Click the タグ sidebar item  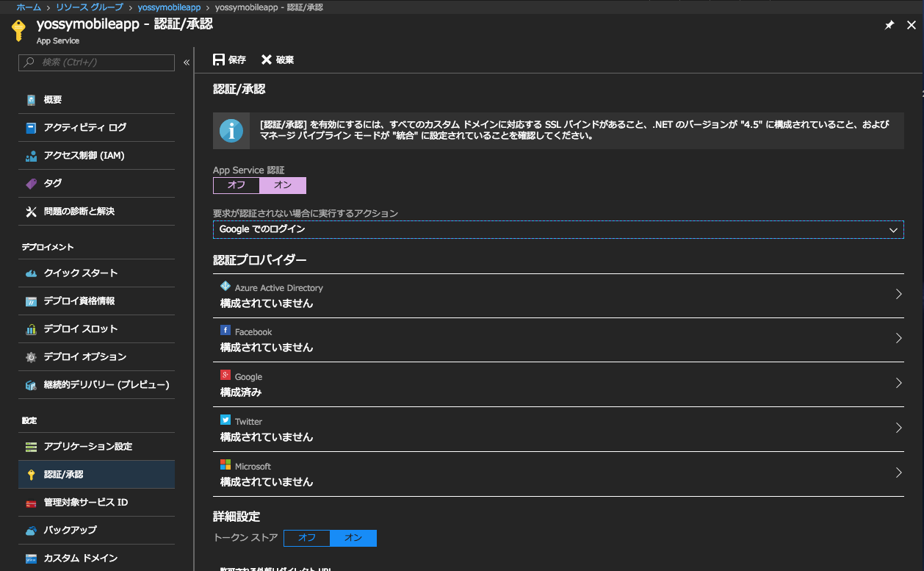(79, 183)
